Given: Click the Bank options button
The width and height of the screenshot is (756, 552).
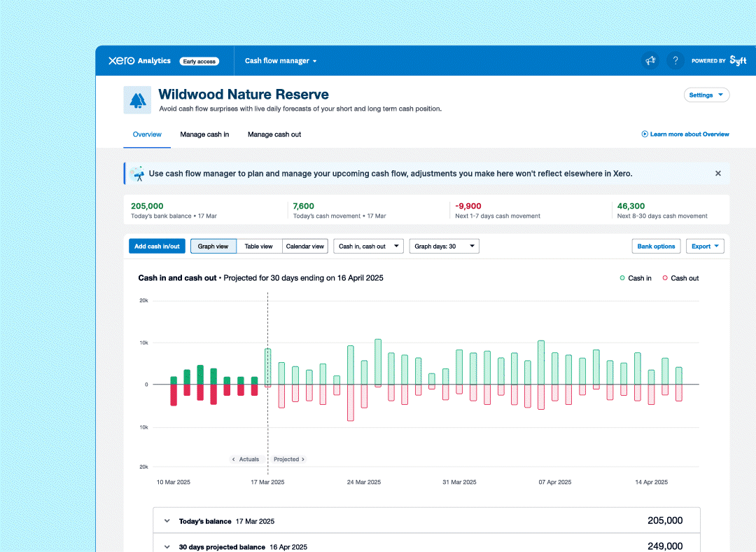Looking at the screenshot, I should click(x=656, y=246).
